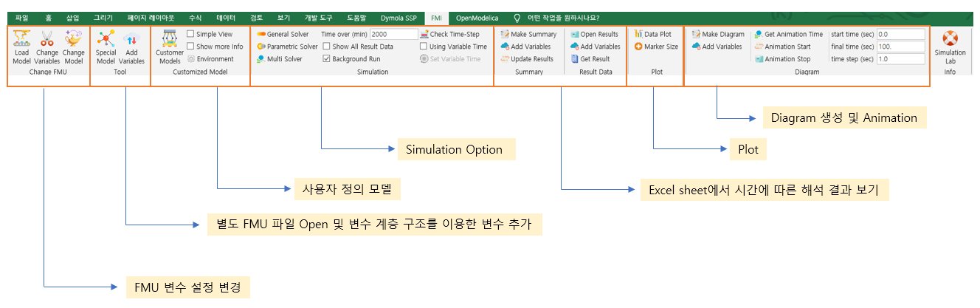
Task: Click the 'Diagram 생성 및 Animation' label
Action: pyautogui.click(x=843, y=117)
